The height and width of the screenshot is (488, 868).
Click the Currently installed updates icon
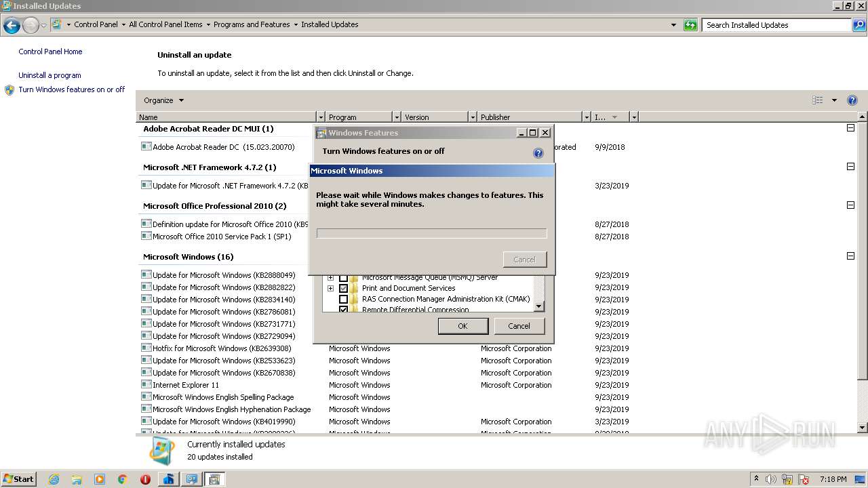click(162, 450)
